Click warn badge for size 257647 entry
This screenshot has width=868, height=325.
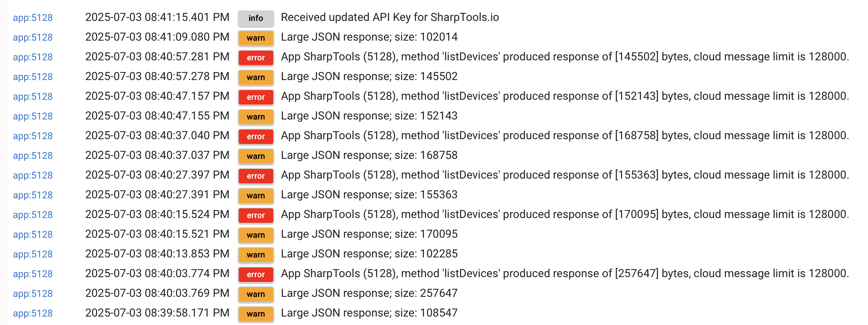256,294
